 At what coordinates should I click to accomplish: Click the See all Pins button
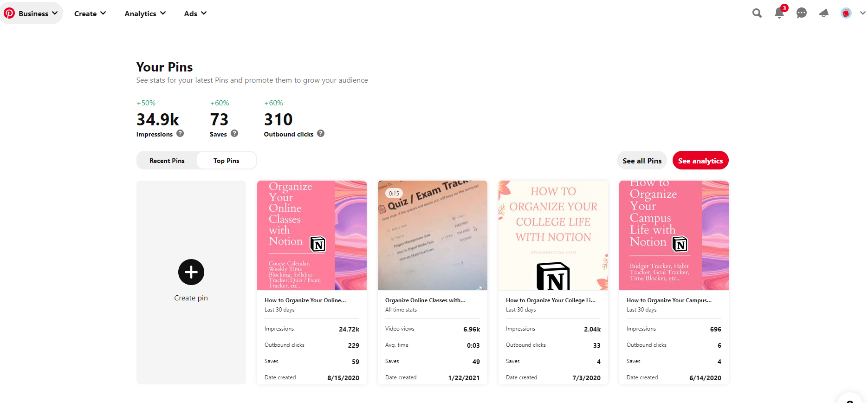(642, 161)
